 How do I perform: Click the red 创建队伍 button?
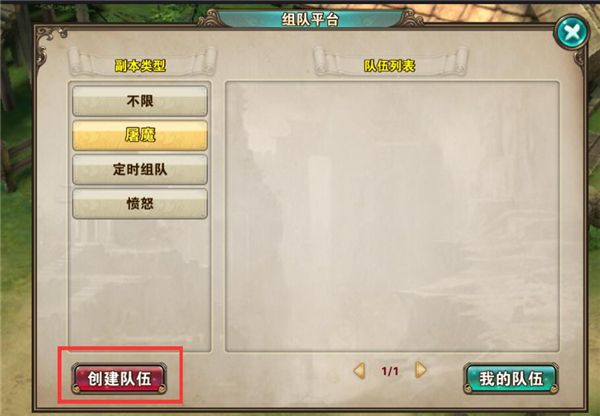[x=119, y=378]
